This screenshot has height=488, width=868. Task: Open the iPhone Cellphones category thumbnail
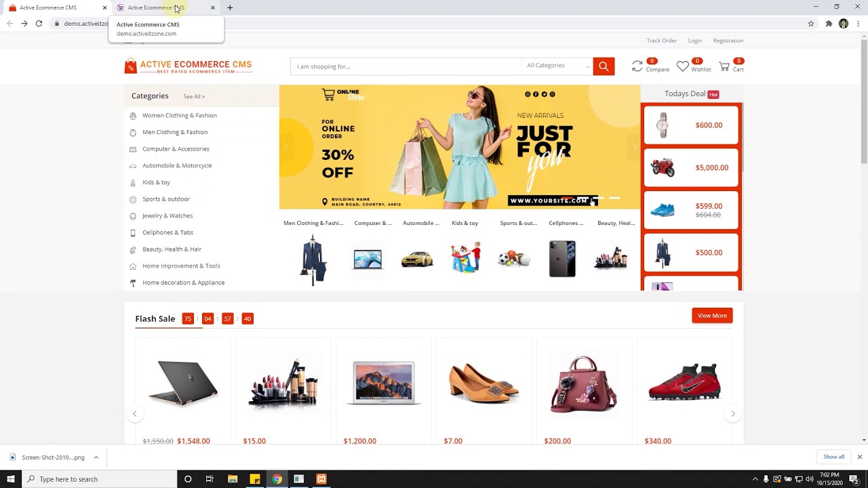pos(562,259)
